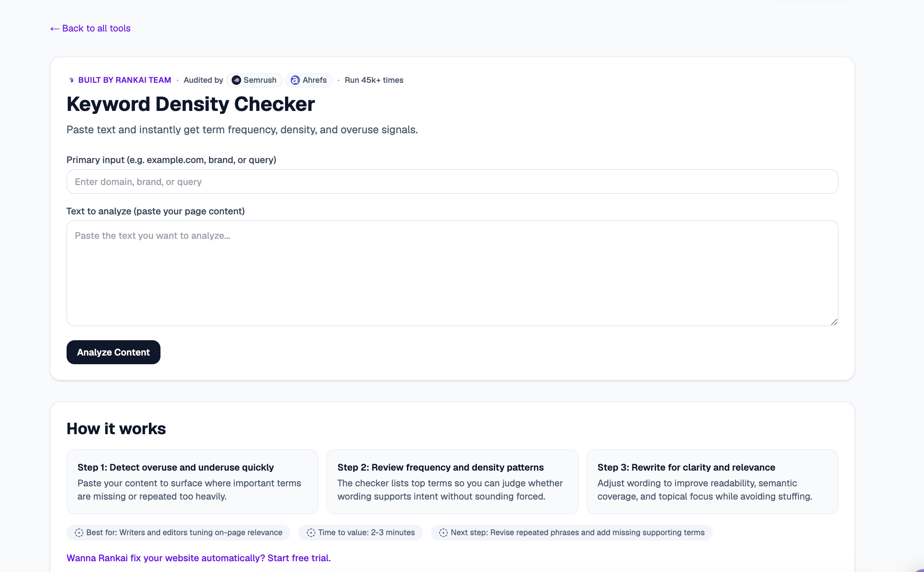
Task: Click 'Audited by' text
Action: (203, 80)
